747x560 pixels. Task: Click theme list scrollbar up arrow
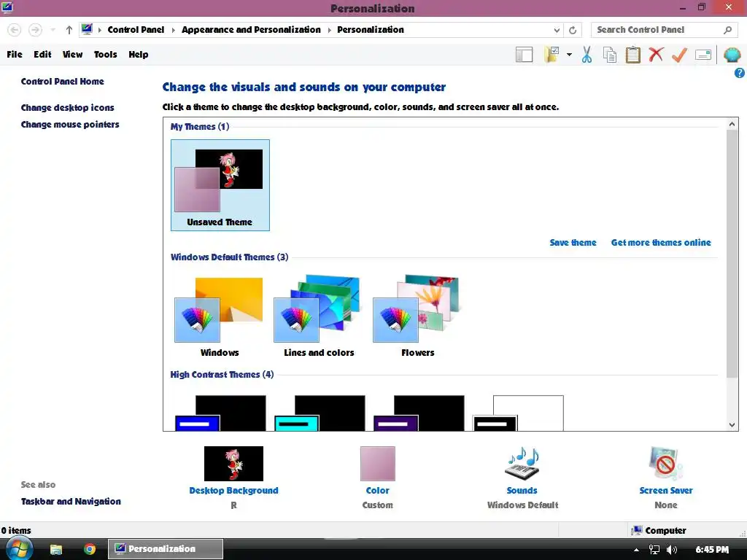pos(732,124)
